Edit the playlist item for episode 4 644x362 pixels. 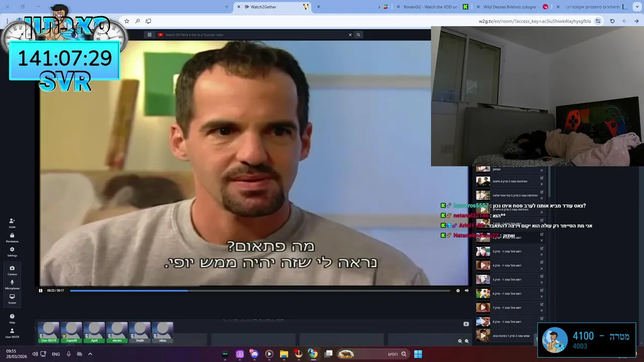pyautogui.click(x=542, y=262)
